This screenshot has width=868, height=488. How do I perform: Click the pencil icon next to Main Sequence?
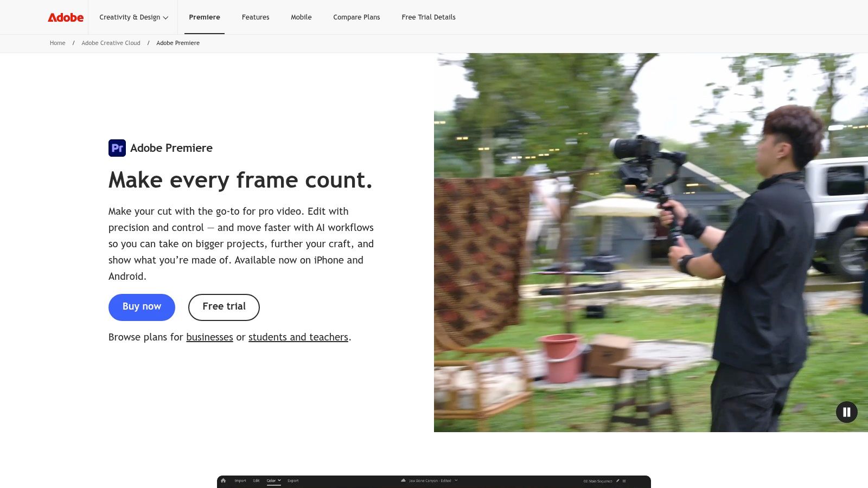617,480
